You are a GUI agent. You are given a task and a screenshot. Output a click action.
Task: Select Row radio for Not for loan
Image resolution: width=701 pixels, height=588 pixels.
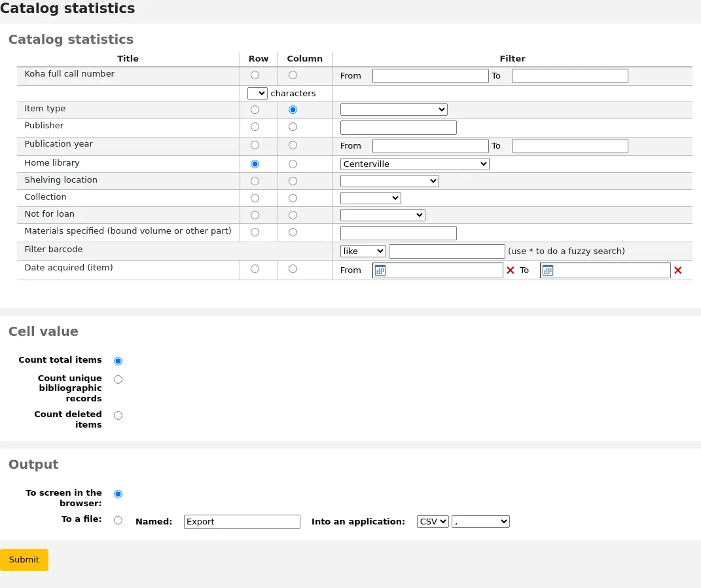pyautogui.click(x=255, y=215)
